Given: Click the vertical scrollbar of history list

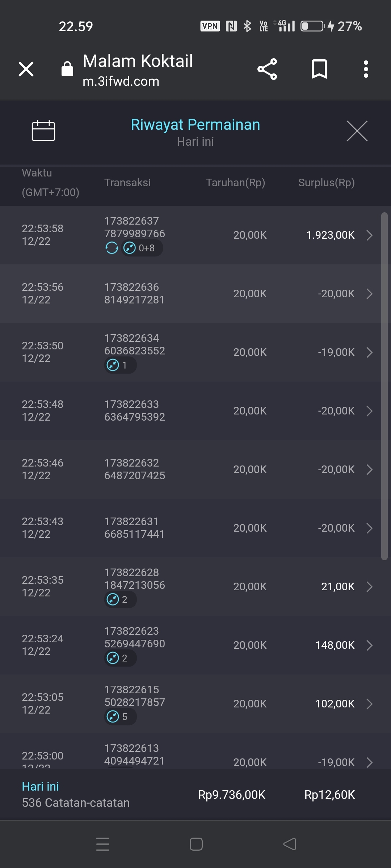Looking at the screenshot, I should point(384,387).
